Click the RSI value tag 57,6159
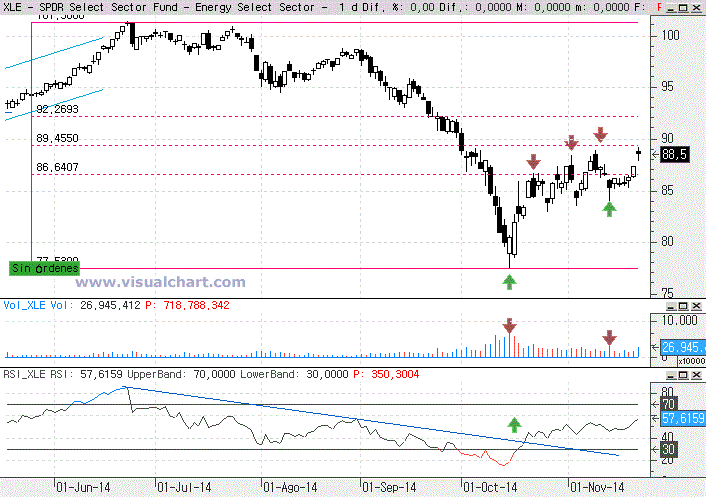This screenshot has height=497, width=706. tap(683, 418)
